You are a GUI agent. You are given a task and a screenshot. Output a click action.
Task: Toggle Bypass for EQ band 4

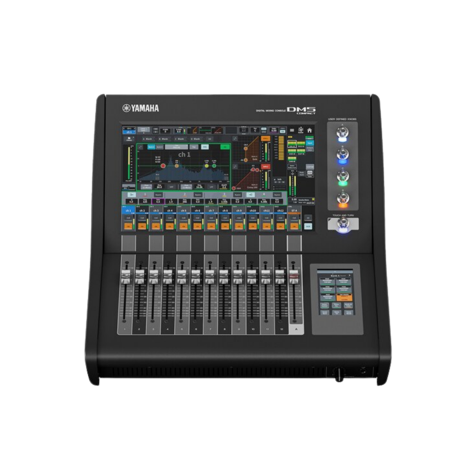pyautogui.click(x=277, y=195)
